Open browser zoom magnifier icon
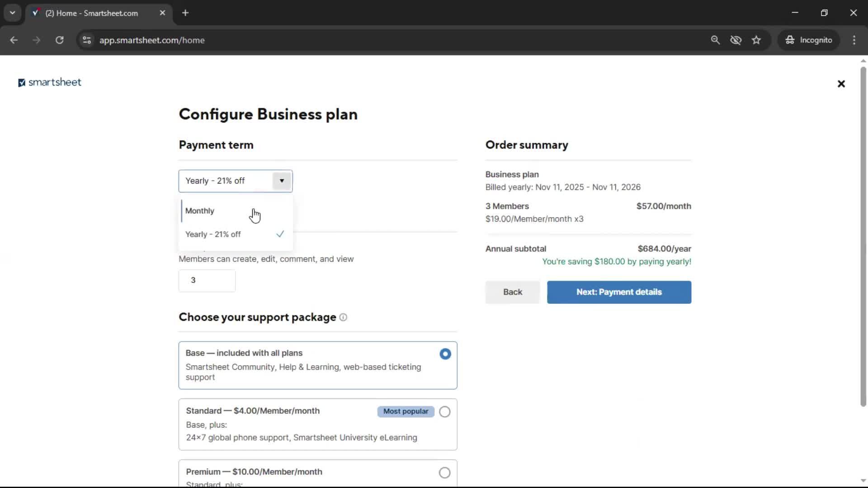Image resolution: width=868 pixels, height=488 pixels. click(x=715, y=40)
